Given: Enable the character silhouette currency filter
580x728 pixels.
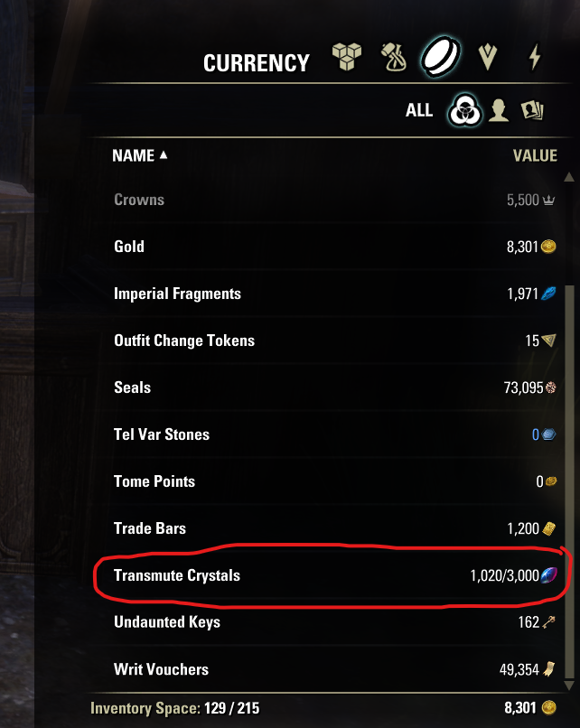Looking at the screenshot, I should coord(500,109).
